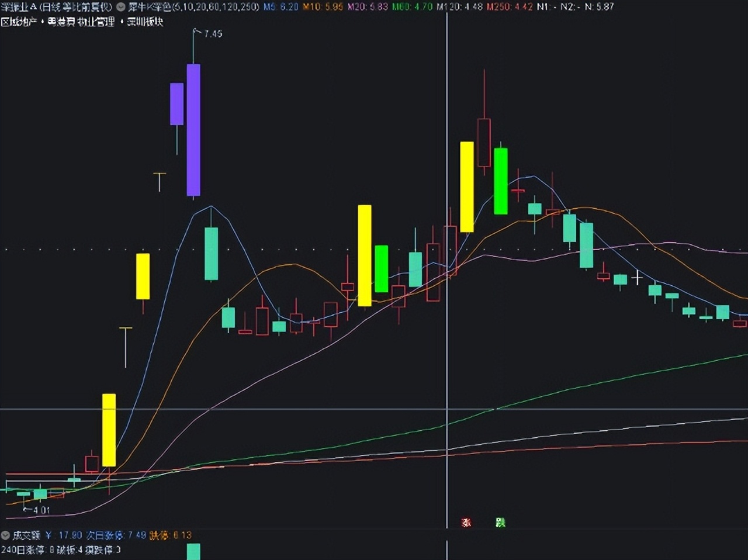
Task: Select the 深圳板块 sector tag
Action: pyautogui.click(x=145, y=22)
